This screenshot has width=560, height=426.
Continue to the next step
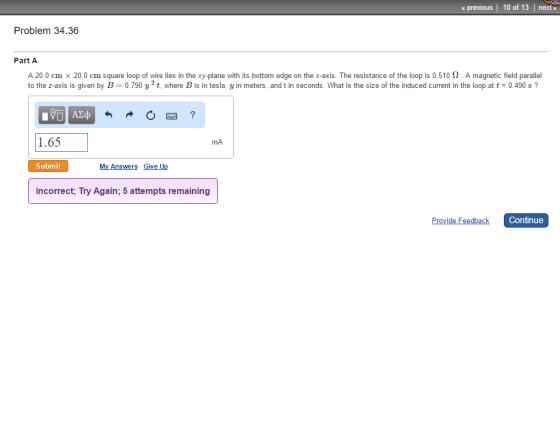click(x=526, y=220)
